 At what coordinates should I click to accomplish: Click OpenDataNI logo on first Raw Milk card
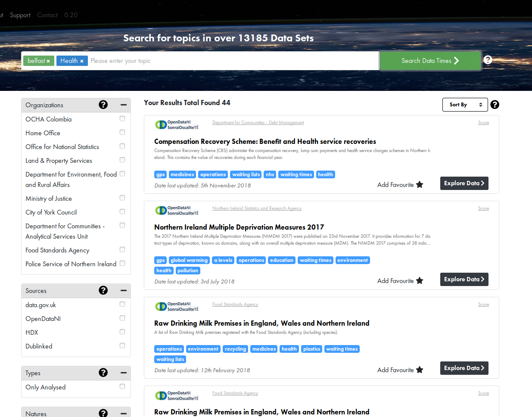click(x=177, y=307)
